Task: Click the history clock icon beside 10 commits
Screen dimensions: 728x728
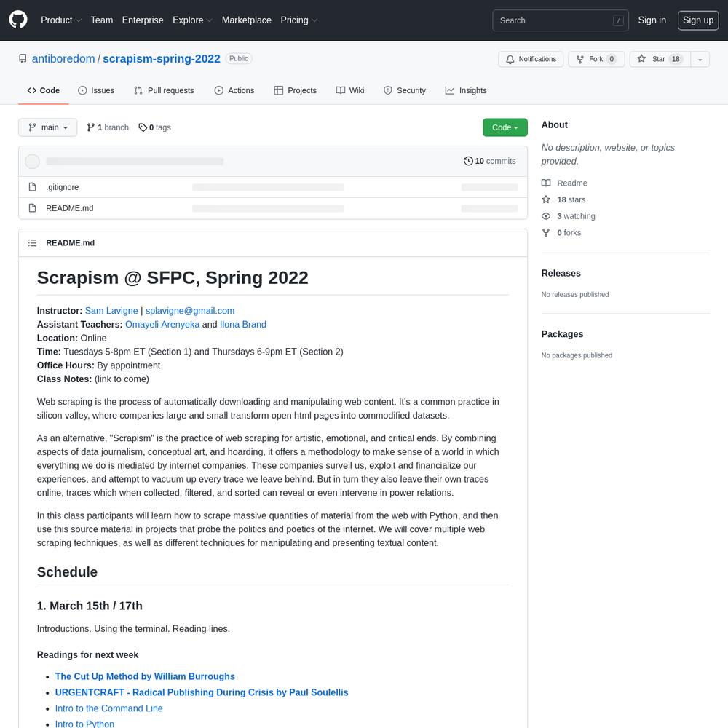Action: click(468, 161)
